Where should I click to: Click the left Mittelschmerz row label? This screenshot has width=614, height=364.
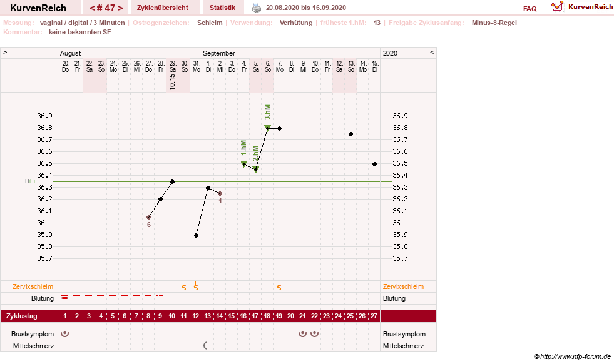[33, 346]
